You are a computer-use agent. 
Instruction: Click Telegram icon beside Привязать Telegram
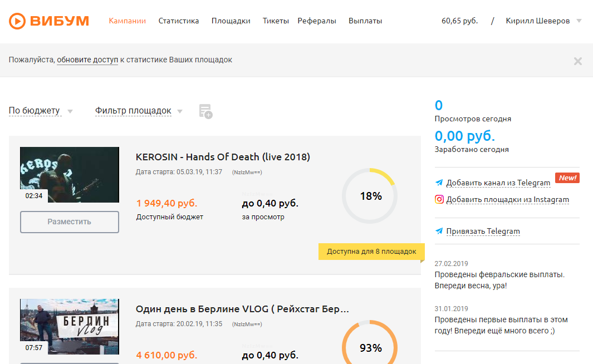tap(439, 231)
